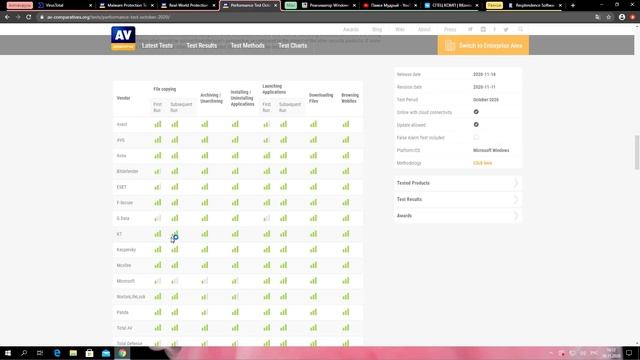The image size is (640, 360).
Task: Click Kaspersky Browsing Websites rating icon
Action: [346, 249]
